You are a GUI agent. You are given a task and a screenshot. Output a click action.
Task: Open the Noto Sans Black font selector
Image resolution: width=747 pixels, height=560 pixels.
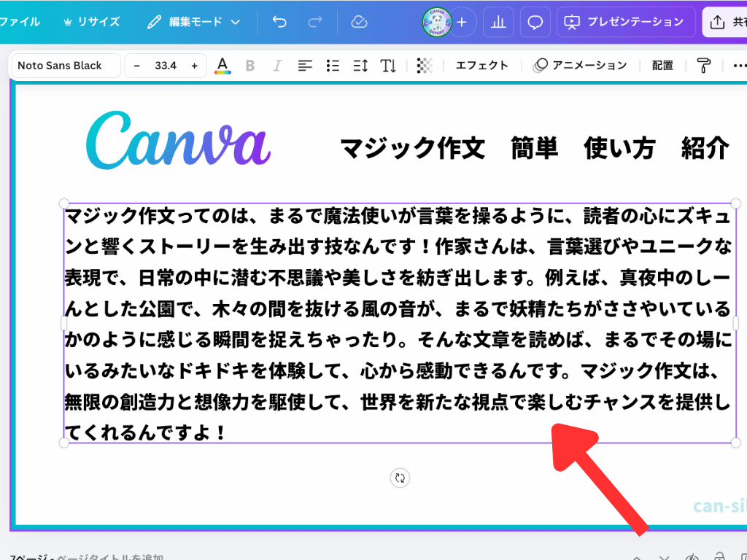pos(66,66)
